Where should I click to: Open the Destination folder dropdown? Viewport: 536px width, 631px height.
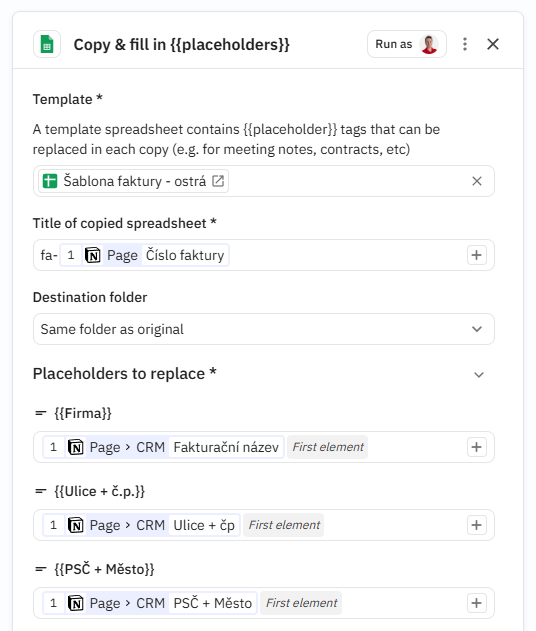(x=264, y=329)
